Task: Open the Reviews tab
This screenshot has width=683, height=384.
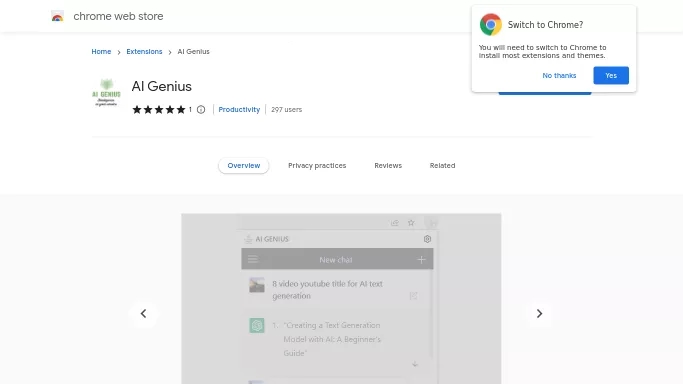Action: (x=388, y=165)
